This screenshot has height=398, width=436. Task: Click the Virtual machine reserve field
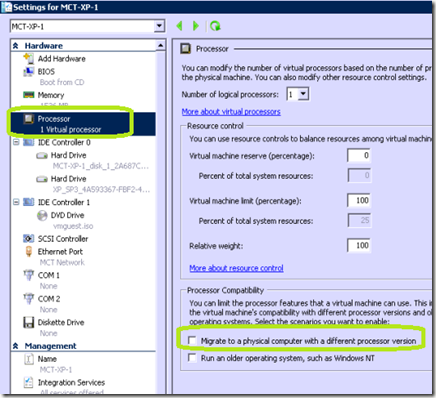(x=359, y=155)
